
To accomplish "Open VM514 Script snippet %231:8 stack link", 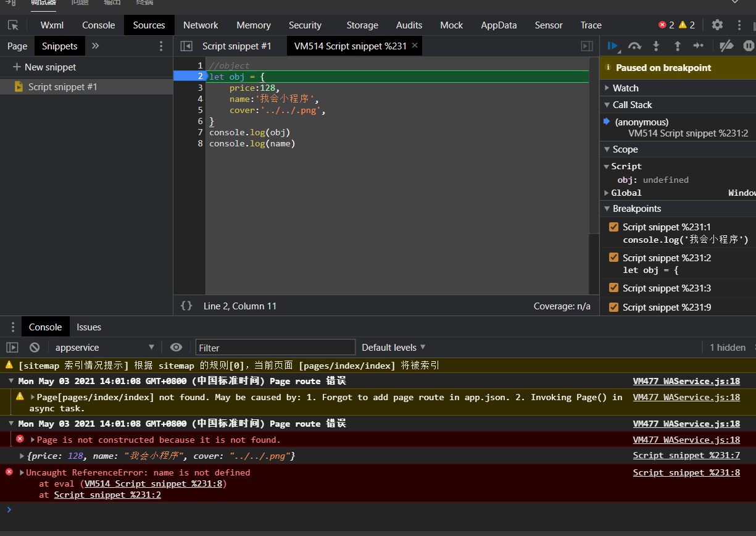I will [x=154, y=484].
